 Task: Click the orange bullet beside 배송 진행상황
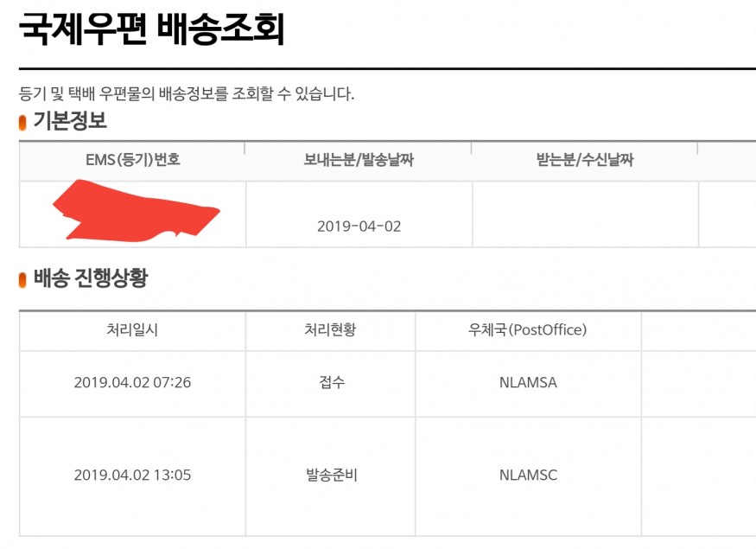[x=22, y=280]
